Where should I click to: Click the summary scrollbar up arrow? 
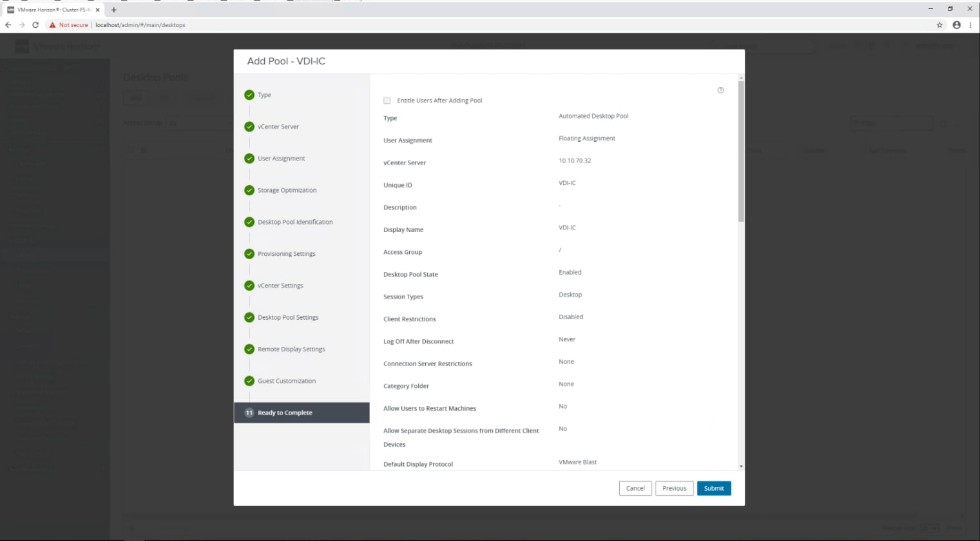(x=741, y=77)
